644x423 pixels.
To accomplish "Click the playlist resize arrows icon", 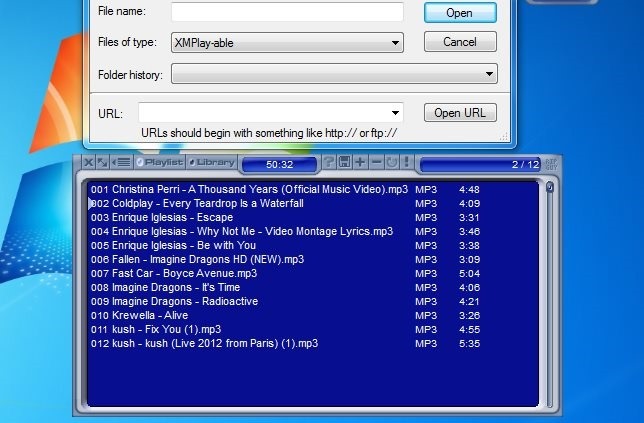I will [x=102, y=163].
